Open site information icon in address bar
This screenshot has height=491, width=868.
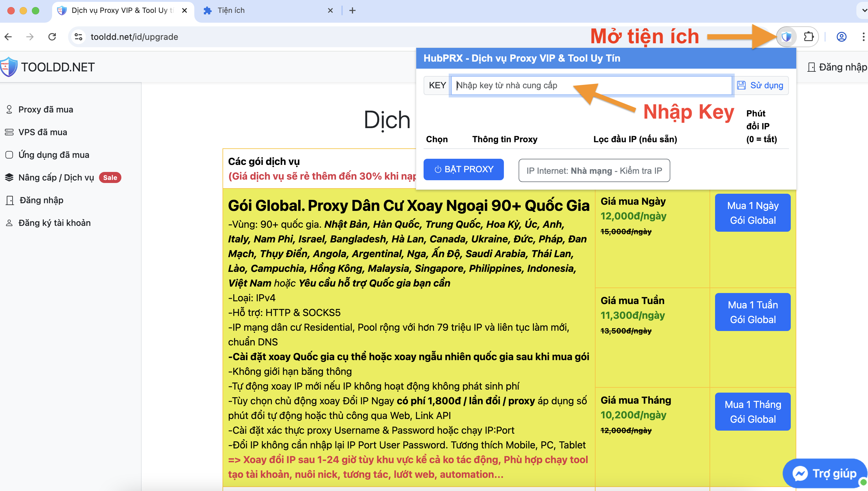78,36
